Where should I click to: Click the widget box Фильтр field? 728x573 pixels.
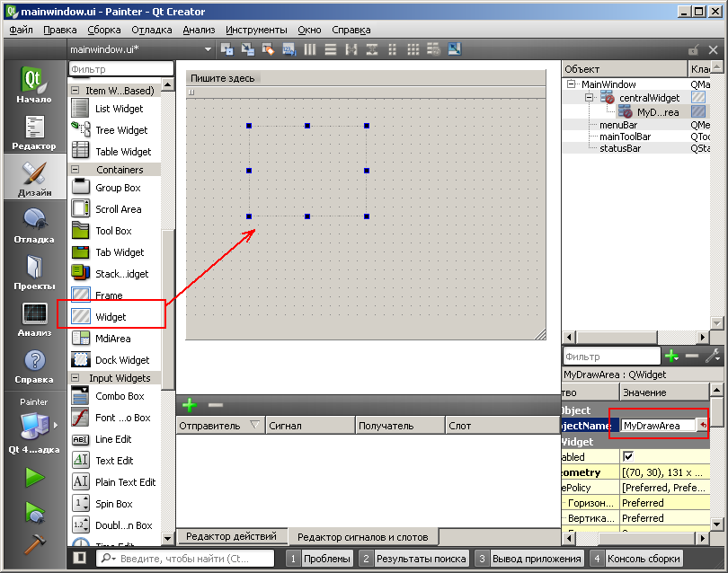pos(121,69)
